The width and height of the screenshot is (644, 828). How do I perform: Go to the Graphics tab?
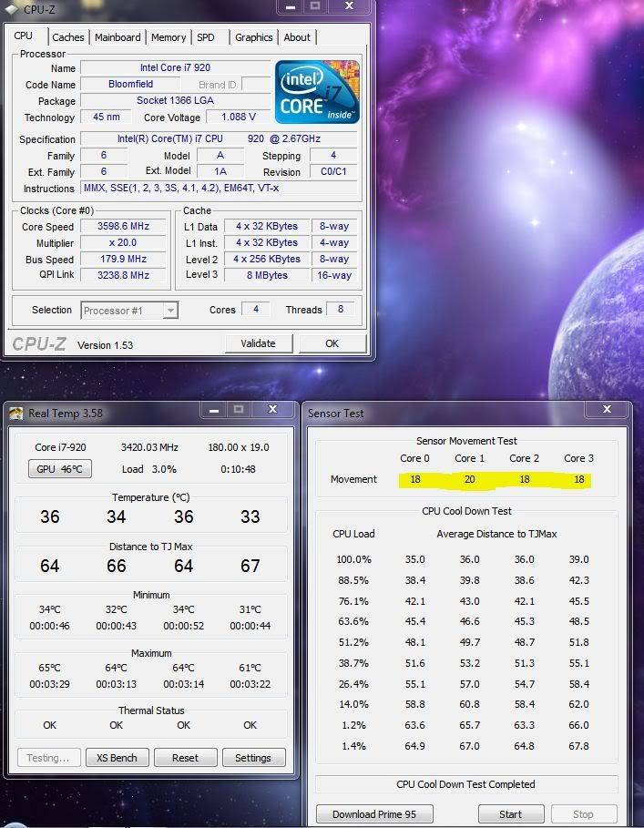coord(254,37)
